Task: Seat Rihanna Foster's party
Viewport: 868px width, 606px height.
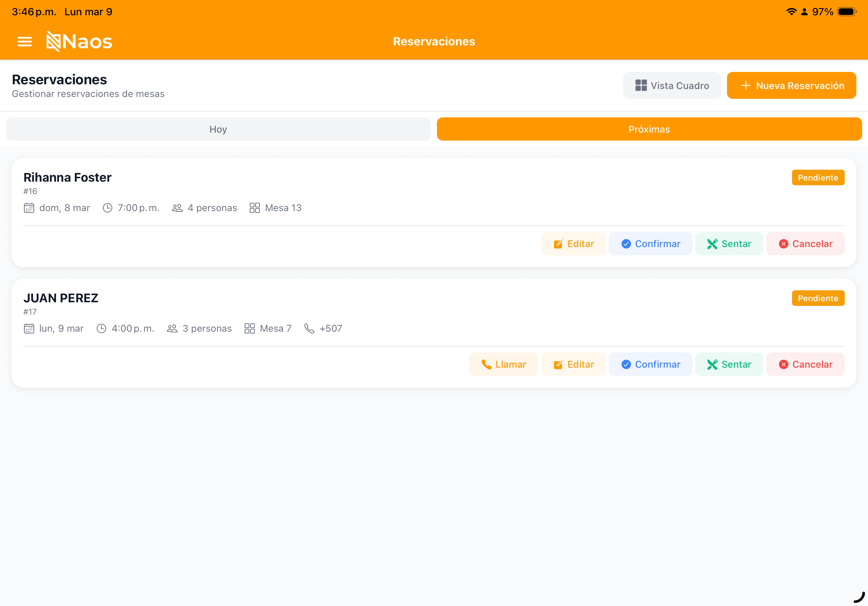Action: pyautogui.click(x=728, y=244)
